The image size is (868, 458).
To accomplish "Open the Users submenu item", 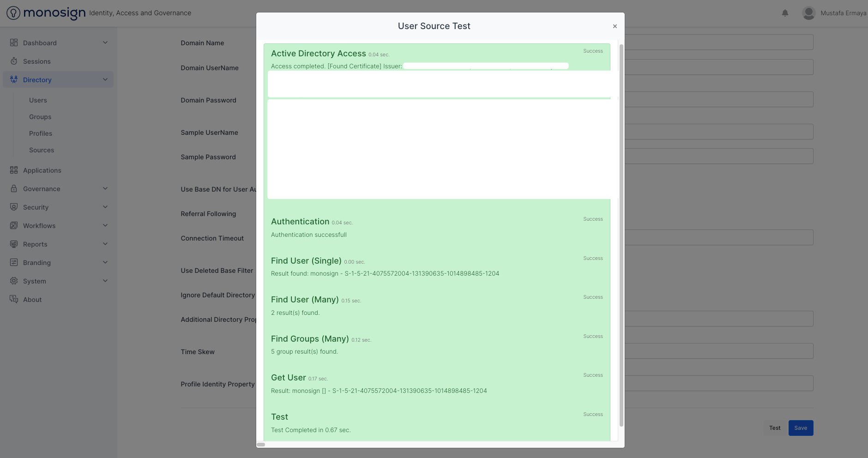I will (38, 100).
